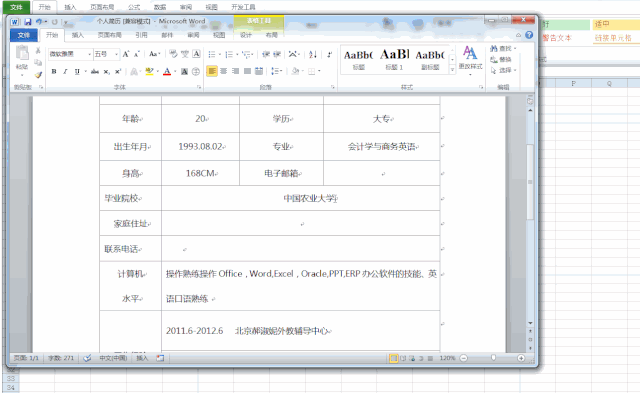The image size is (640, 393).
Task: Click the Enclosed Character icon
Action: [x=196, y=71]
